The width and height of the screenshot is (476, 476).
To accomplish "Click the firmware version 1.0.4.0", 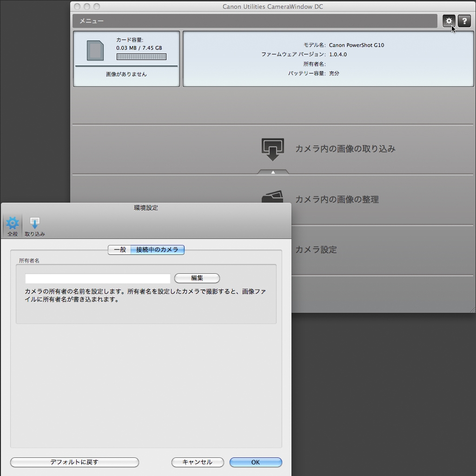I will pos(338,55).
